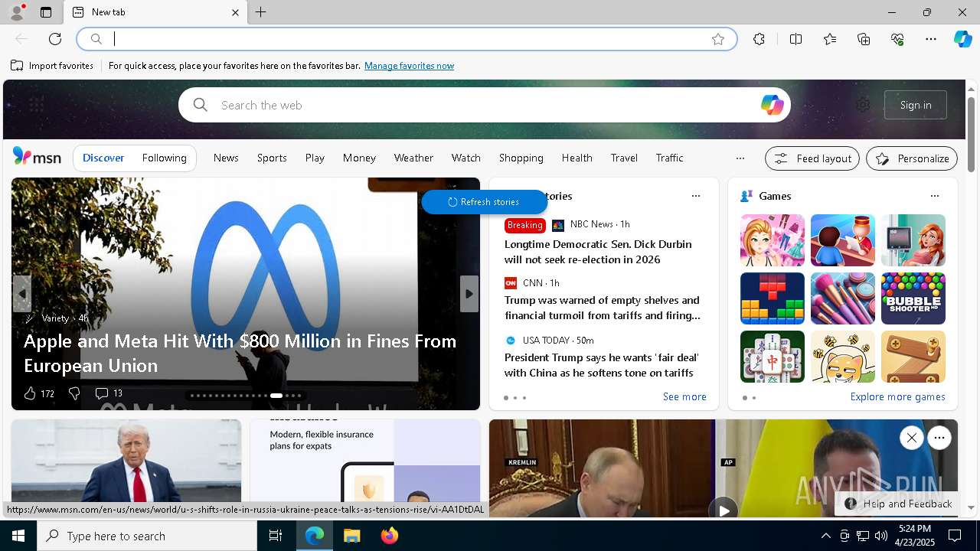Image resolution: width=980 pixels, height=551 pixels.
Task: Play the Kremlin video
Action: pos(723,510)
